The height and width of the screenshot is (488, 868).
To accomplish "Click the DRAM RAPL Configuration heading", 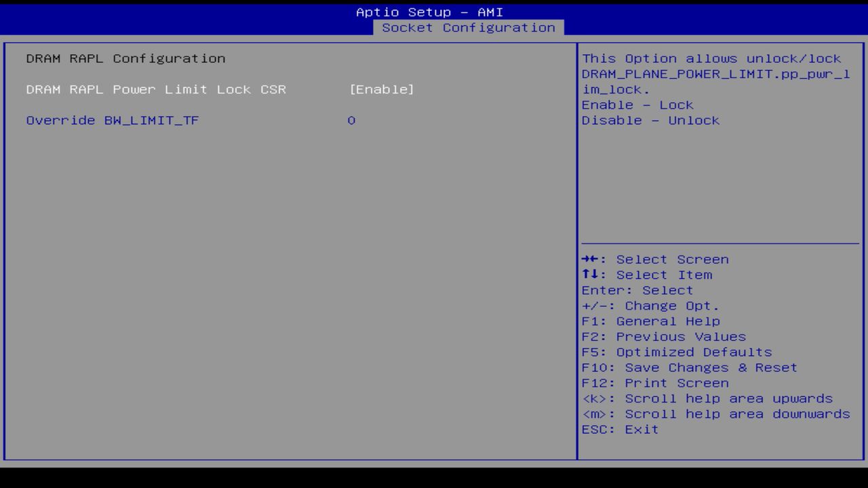I will pos(125,58).
